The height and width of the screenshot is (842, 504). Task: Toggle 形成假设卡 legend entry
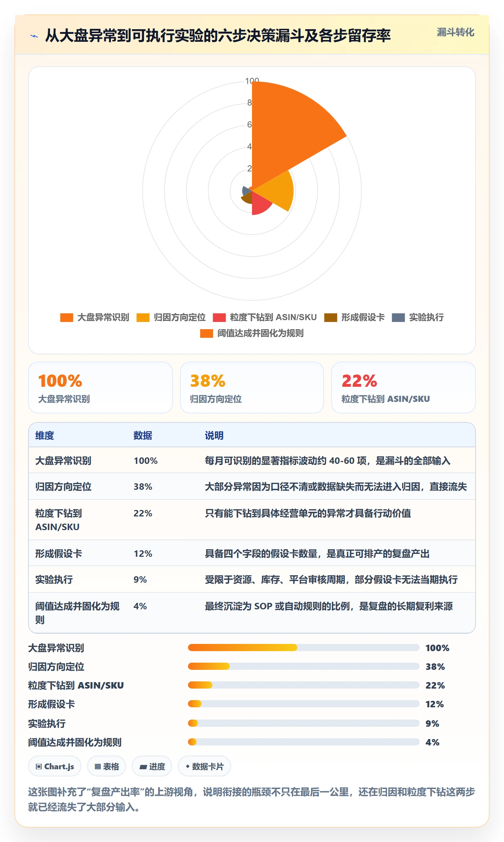pos(354,318)
